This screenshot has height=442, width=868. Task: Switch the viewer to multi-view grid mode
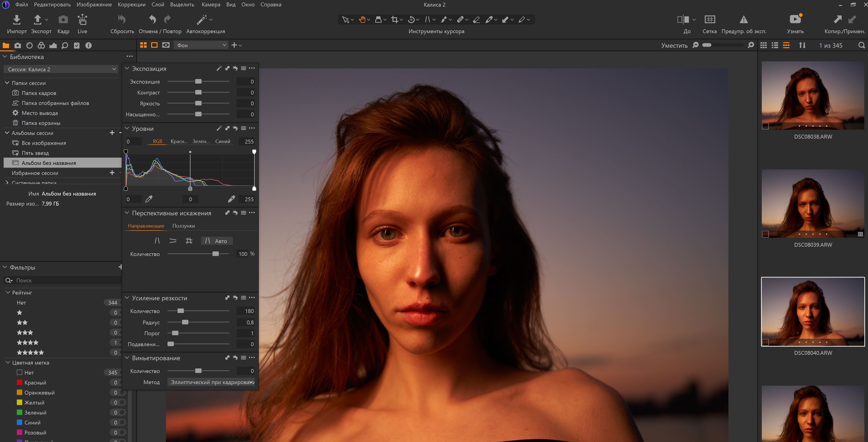pos(143,45)
